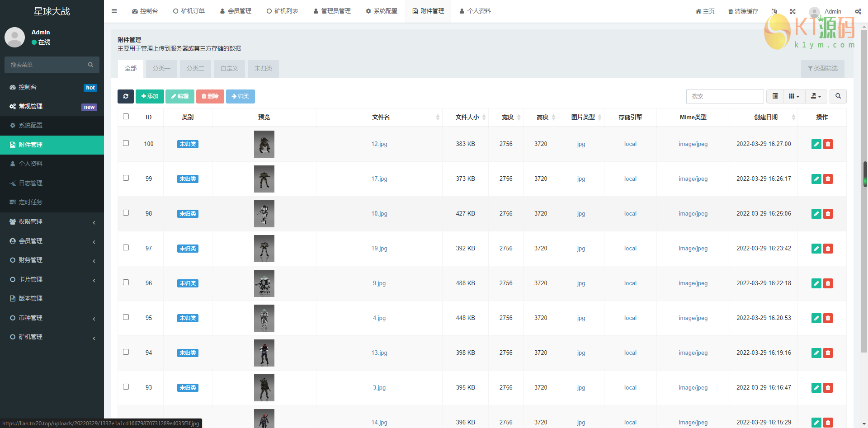
Task: Toggle the table list view icon
Action: click(x=775, y=96)
